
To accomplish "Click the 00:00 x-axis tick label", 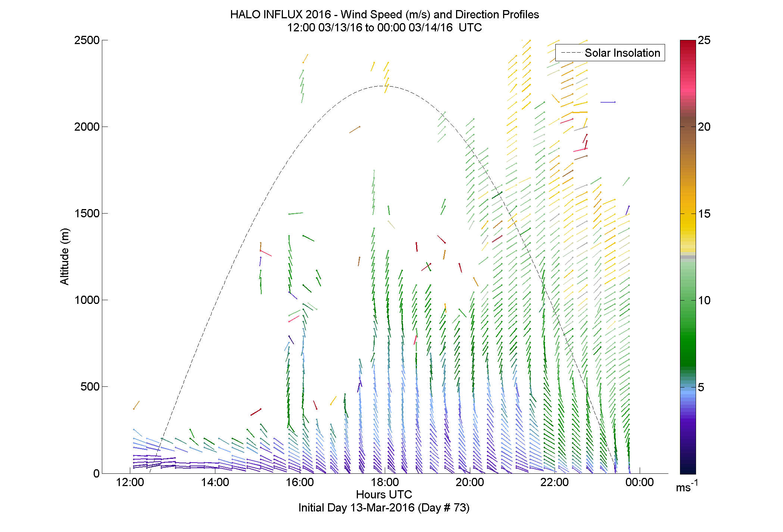I will click(640, 482).
